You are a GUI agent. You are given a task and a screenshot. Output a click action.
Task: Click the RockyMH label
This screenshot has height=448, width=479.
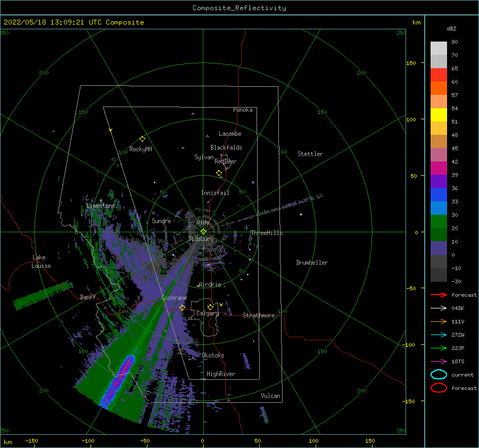[x=141, y=149]
